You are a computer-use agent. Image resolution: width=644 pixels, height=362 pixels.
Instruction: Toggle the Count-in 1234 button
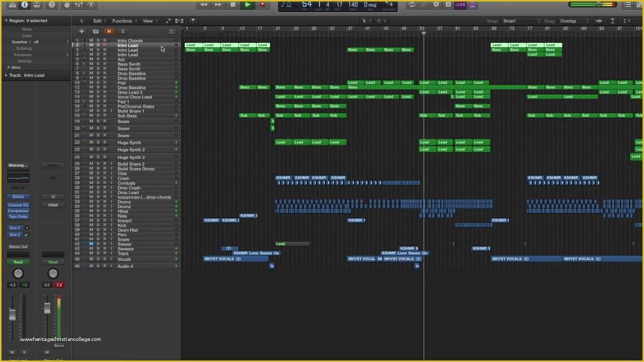pyautogui.click(x=460, y=5)
